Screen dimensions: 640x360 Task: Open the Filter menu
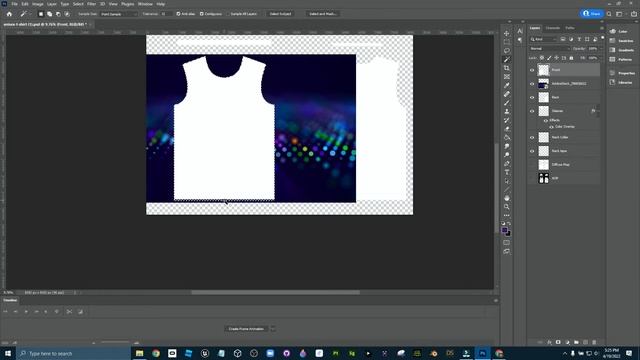click(91, 4)
